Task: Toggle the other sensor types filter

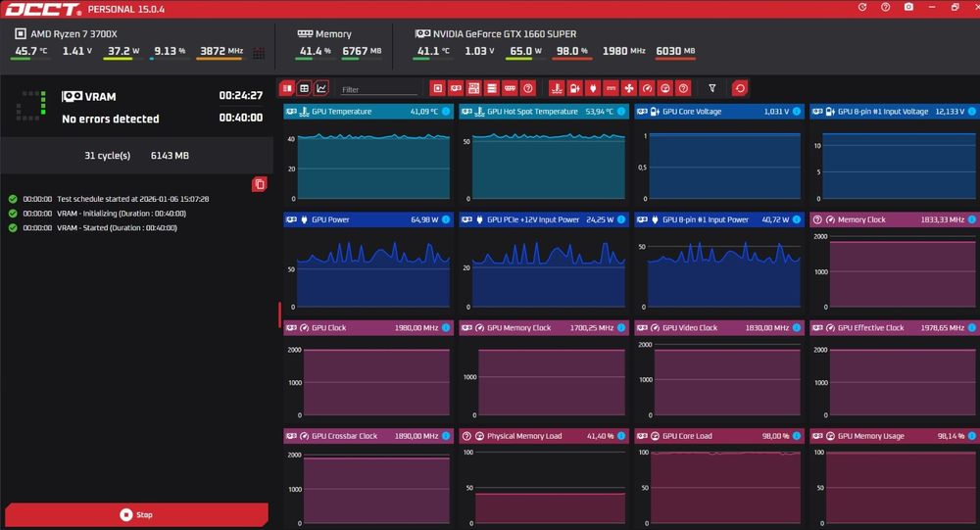Action: tap(684, 88)
